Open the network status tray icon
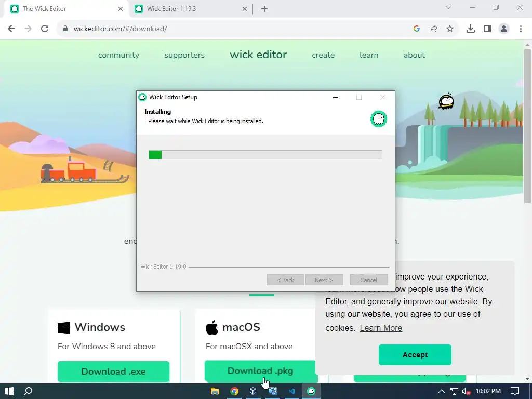The height and width of the screenshot is (399, 532). (454, 391)
